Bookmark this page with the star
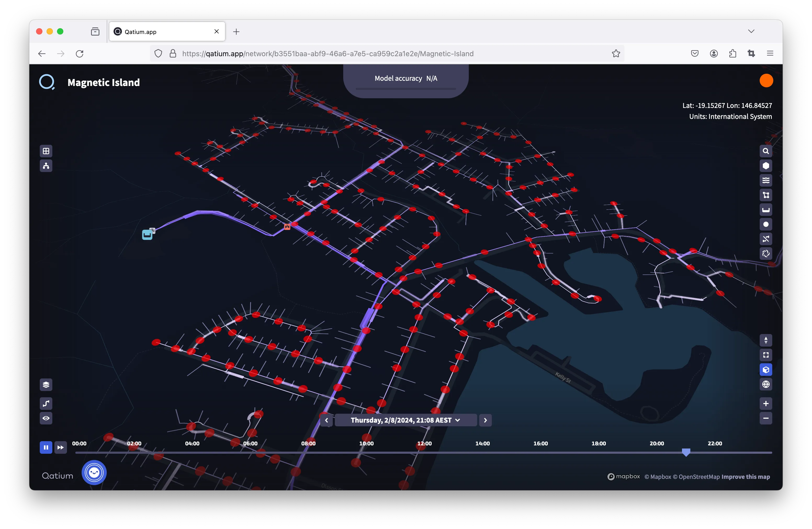Image resolution: width=812 pixels, height=529 pixels. click(616, 54)
